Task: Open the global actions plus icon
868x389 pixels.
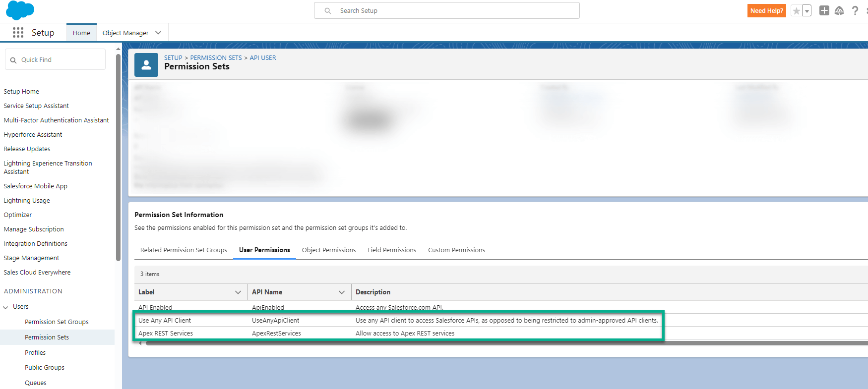Action: pyautogui.click(x=824, y=10)
